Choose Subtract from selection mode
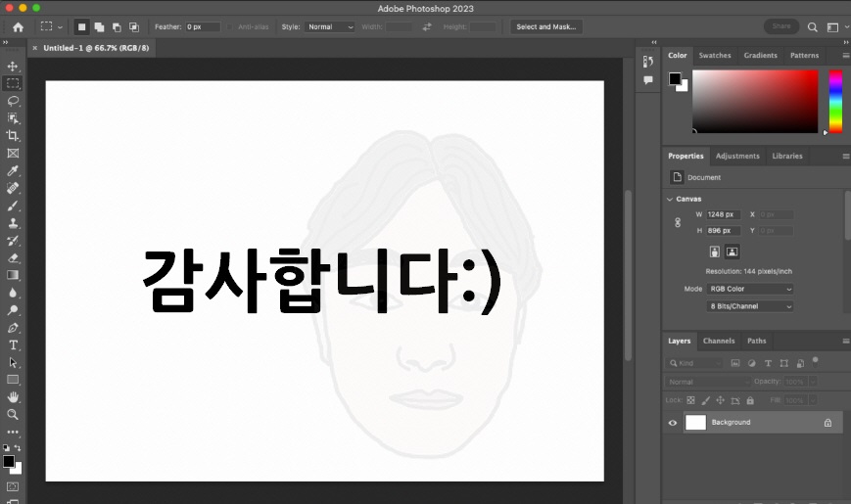This screenshot has width=851, height=504. [117, 26]
